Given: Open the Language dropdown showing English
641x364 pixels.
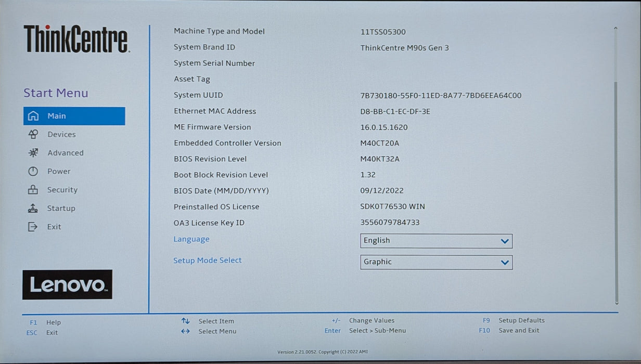Looking at the screenshot, I should click(x=437, y=241).
